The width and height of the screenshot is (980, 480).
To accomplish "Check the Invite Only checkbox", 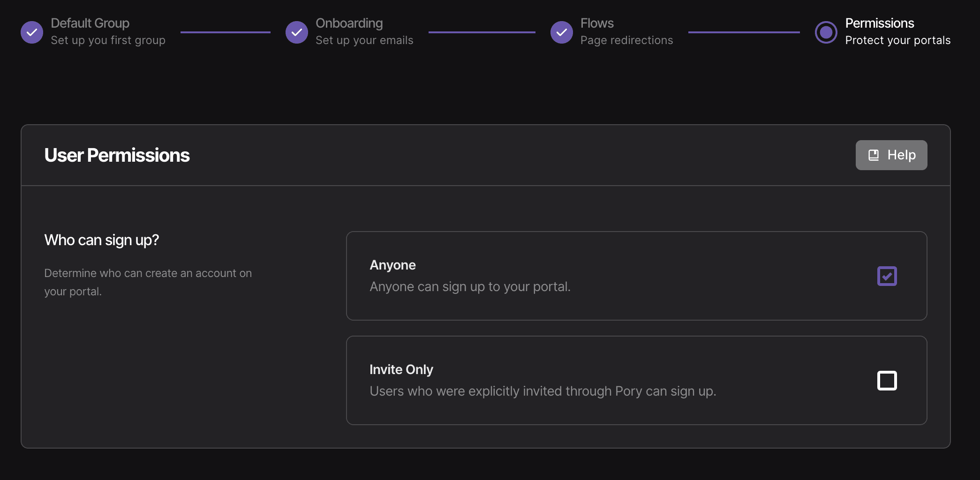I will pos(887,381).
